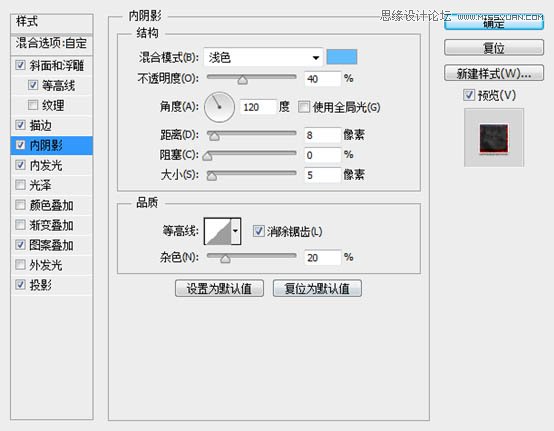Viewport: 554px width, 431px height.
Task: Toggle the 内发光 checkbox
Action: pyautogui.click(x=20, y=165)
